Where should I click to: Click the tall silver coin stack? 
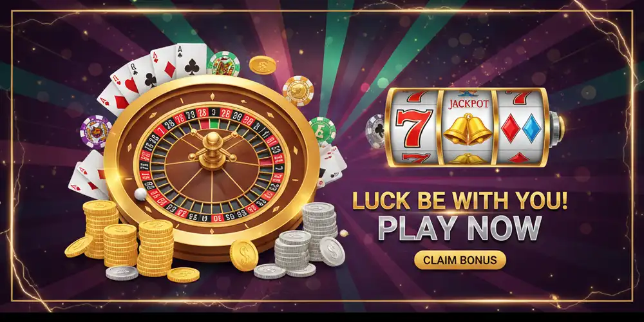tap(319, 231)
